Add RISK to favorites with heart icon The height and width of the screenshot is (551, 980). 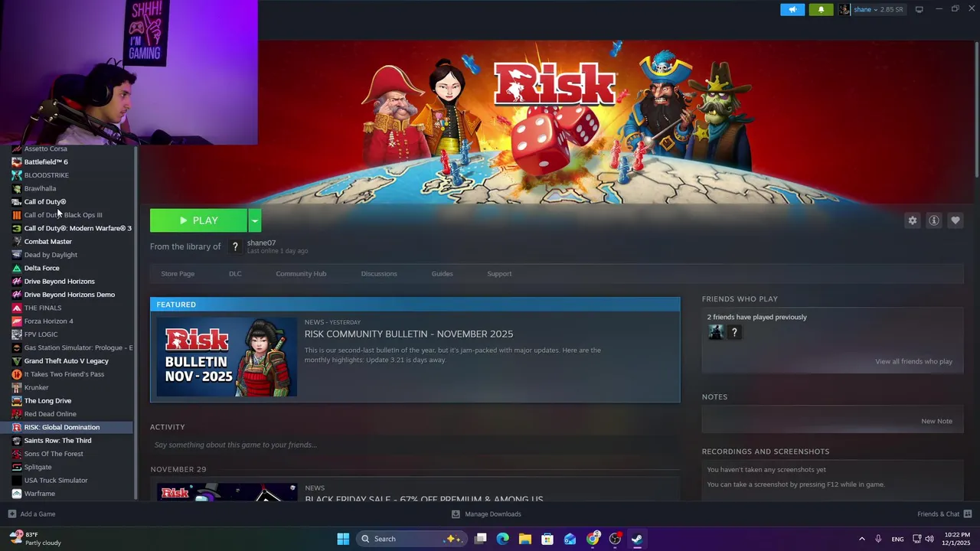point(955,220)
